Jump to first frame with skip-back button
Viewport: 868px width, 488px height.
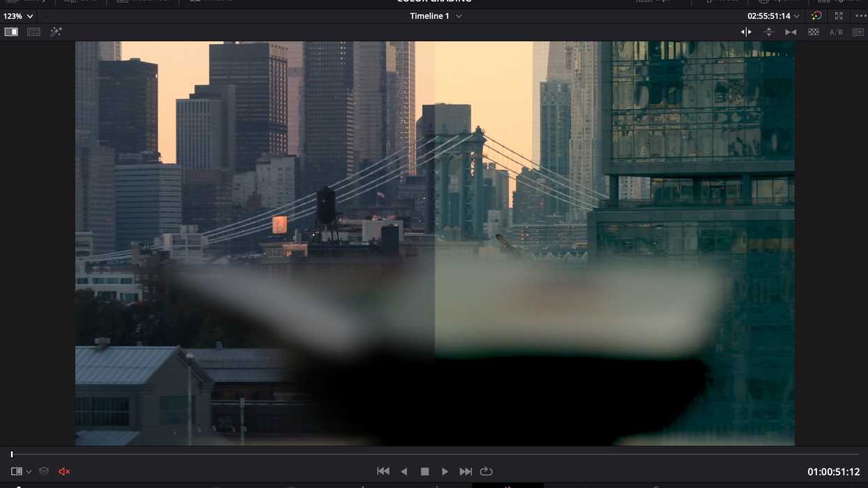383,471
